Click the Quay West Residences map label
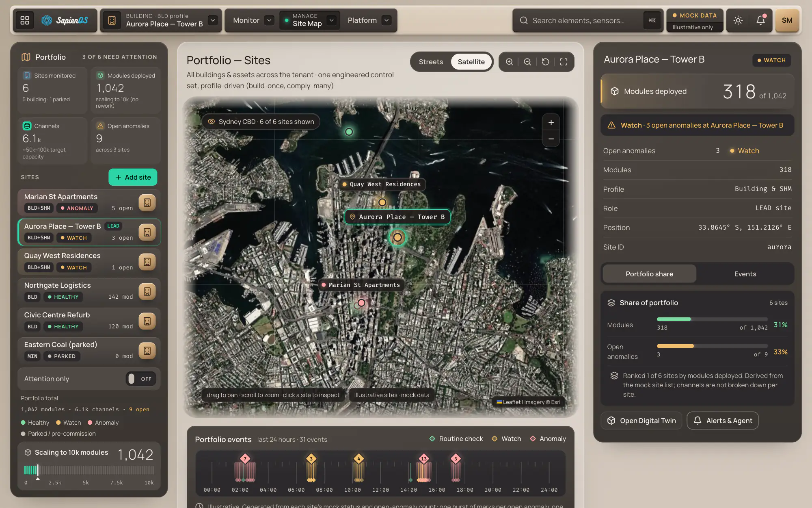Screen dimensions: 812x508 pyautogui.click(x=382, y=184)
